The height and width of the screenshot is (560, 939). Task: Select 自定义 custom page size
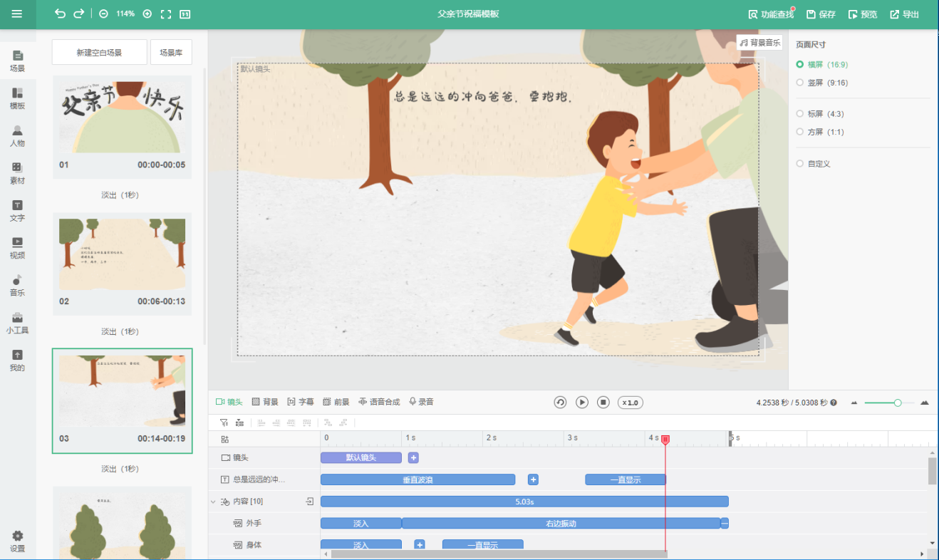click(x=814, y=164)
